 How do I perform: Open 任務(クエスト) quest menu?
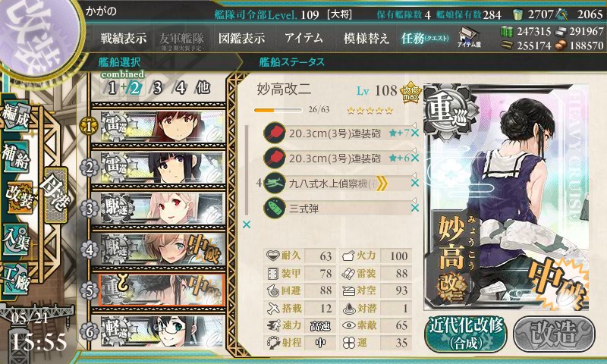click(x=425, y=38)
